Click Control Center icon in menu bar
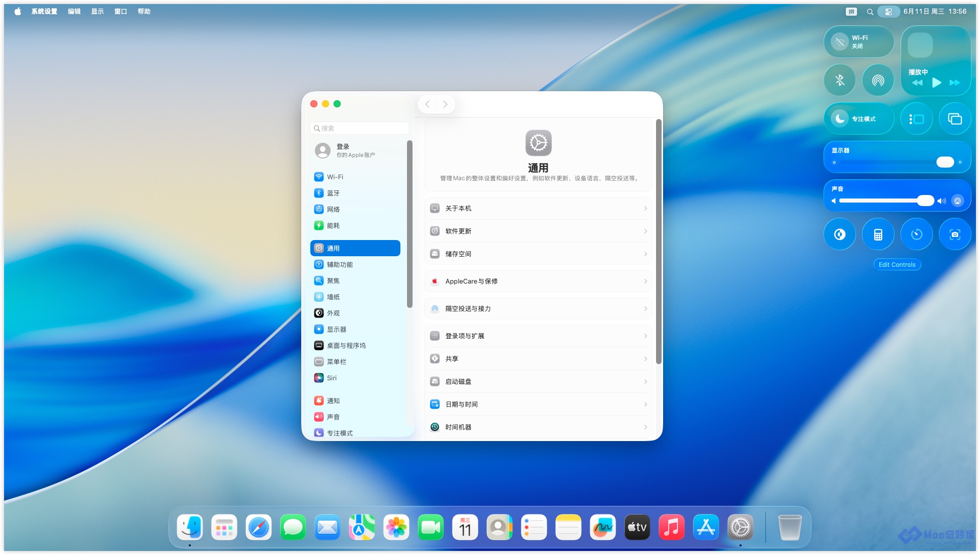The height and width of the screenshot is (555, 980). (x=888, y=12)
